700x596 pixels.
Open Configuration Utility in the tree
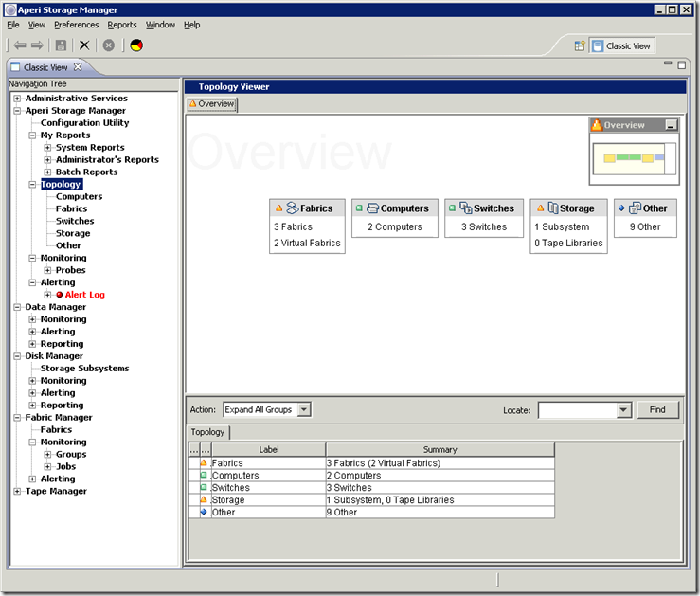[x=85, y=123]
